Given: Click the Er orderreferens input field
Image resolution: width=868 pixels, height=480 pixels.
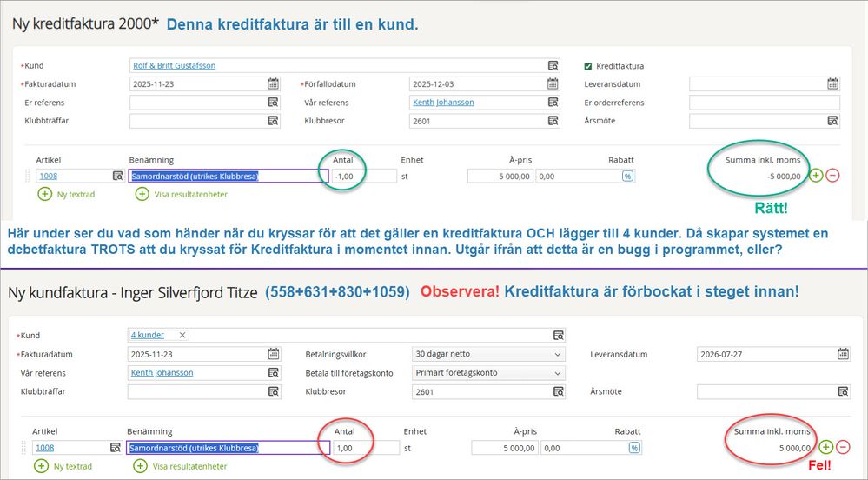Looking at the screenshot, I should coord(764,103).
